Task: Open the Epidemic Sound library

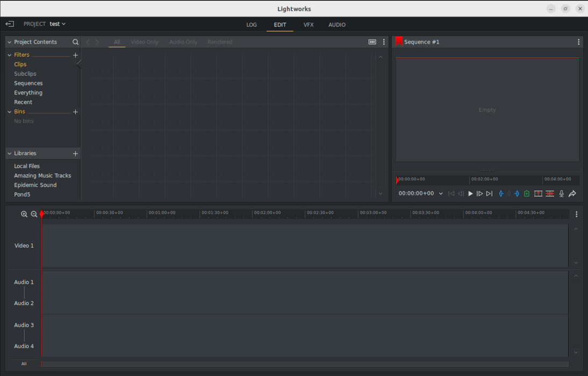Action: (36, 185)
